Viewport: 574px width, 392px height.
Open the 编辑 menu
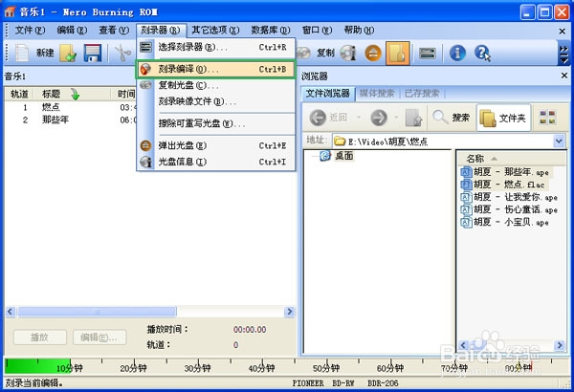point(72,30)
